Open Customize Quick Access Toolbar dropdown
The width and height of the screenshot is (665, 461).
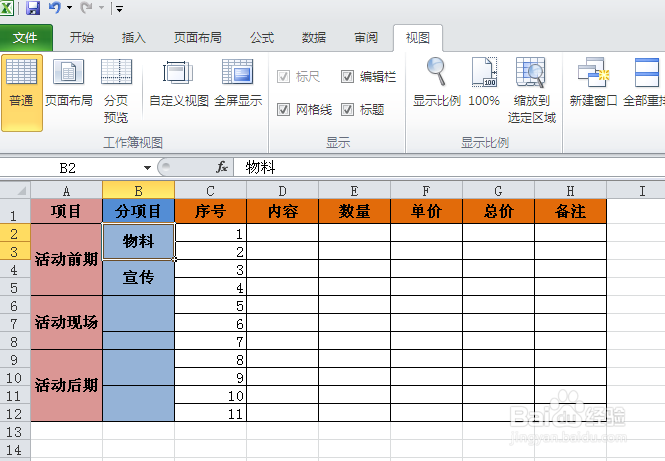click(119, 8)
